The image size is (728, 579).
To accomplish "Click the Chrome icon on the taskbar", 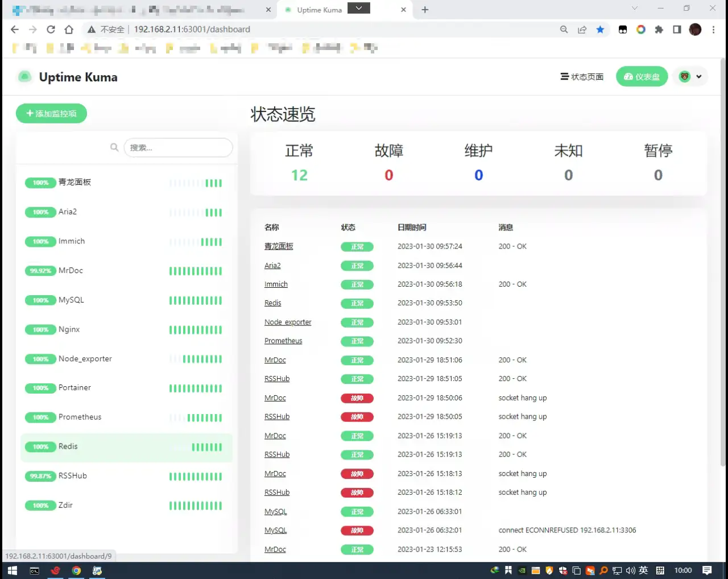I will 76,570.
